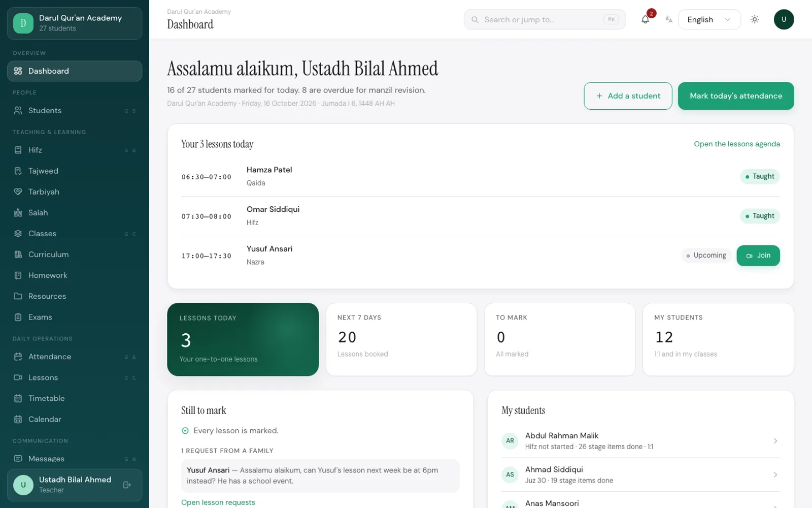Expand Abdul Rahman Malik's student row chevron
Screen dimensions: 812x508
pos(775,441)
